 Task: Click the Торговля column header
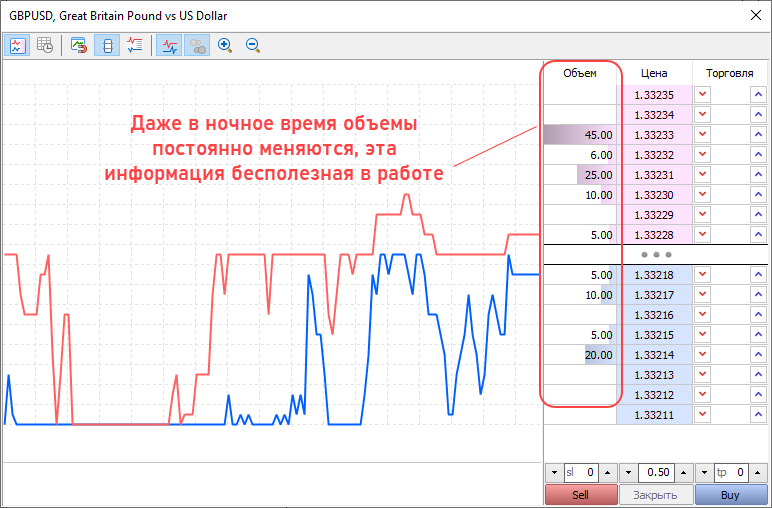tap(730, 73)
